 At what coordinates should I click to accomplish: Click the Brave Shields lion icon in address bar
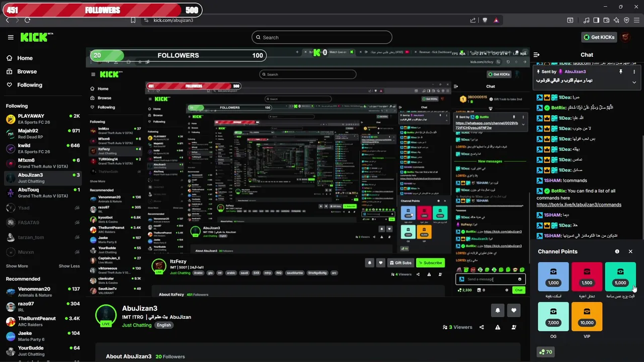pos(485,20)
